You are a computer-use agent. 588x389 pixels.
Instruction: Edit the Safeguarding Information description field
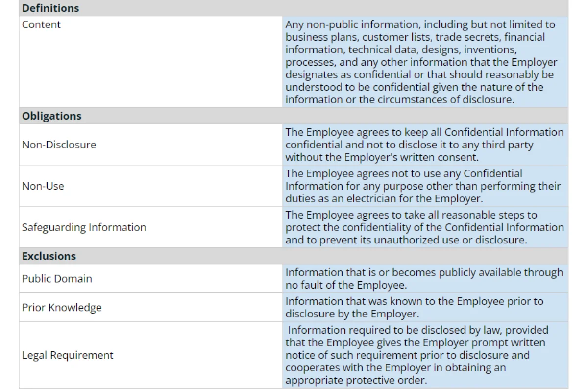[x=425, y=227]
